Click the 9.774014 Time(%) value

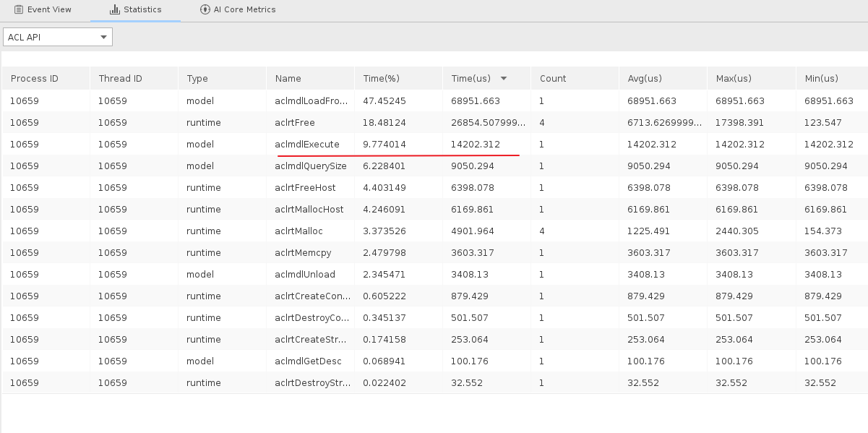click(x=384, y=145)
